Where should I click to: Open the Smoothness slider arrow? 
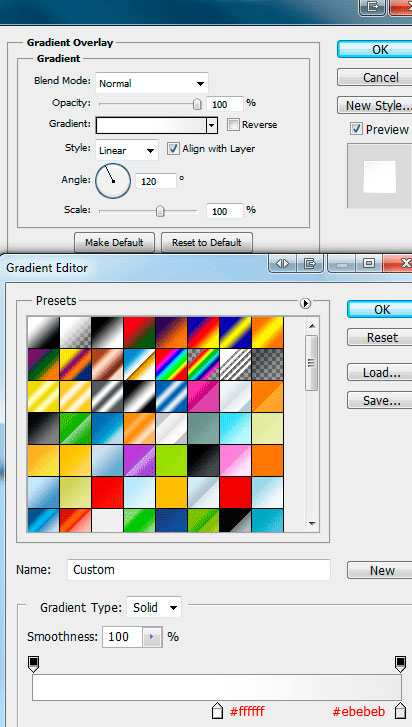[152, 637]
